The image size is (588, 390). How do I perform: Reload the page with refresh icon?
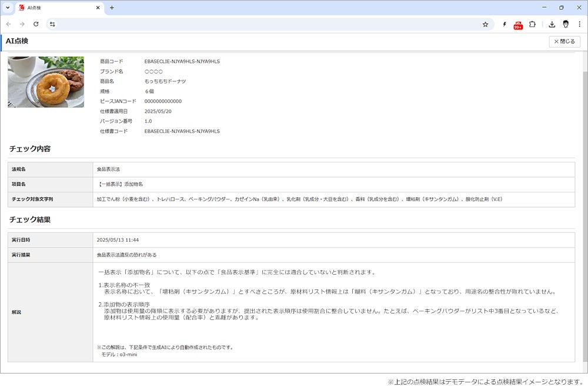click(36, 24)
